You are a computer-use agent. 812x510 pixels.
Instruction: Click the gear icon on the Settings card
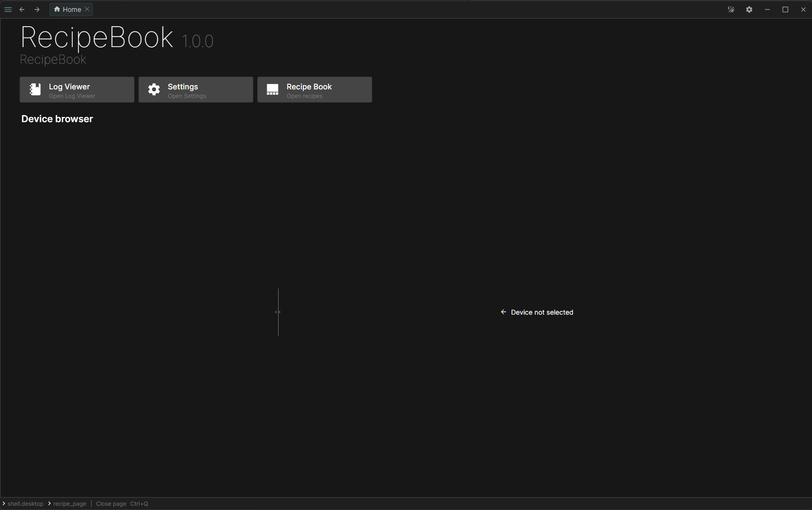pyautogui.click(x=154, y=89)
